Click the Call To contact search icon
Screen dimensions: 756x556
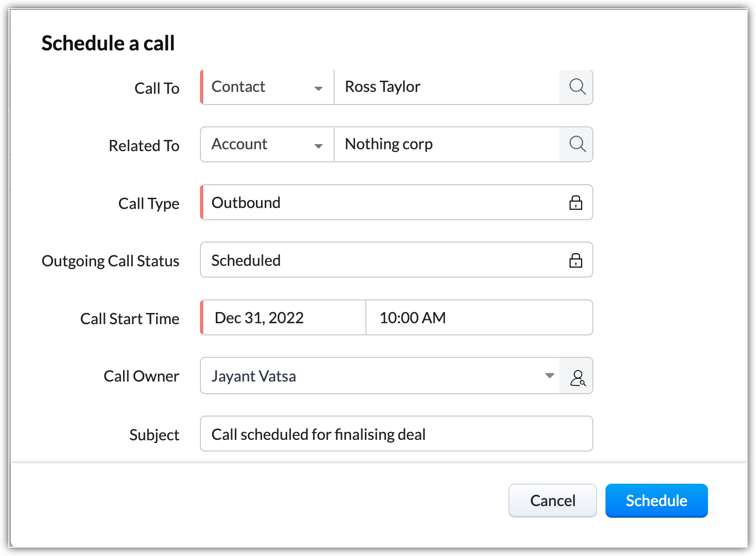coord(577,87)
